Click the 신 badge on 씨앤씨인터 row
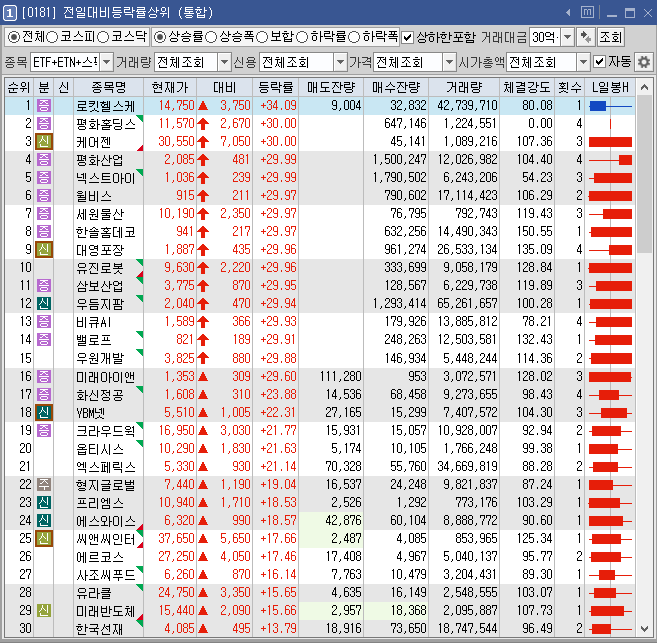This screenshot has height=643, width=657. point(44,538)
